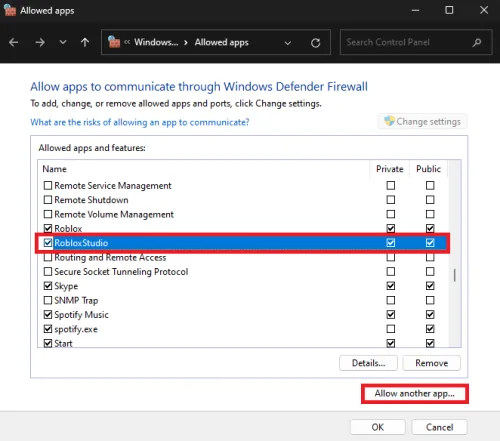500x441 pixels.
Task: Check Private for Secure Socket Tunneling Protocol
Action: pyautogui.click(x=391, y=272)
